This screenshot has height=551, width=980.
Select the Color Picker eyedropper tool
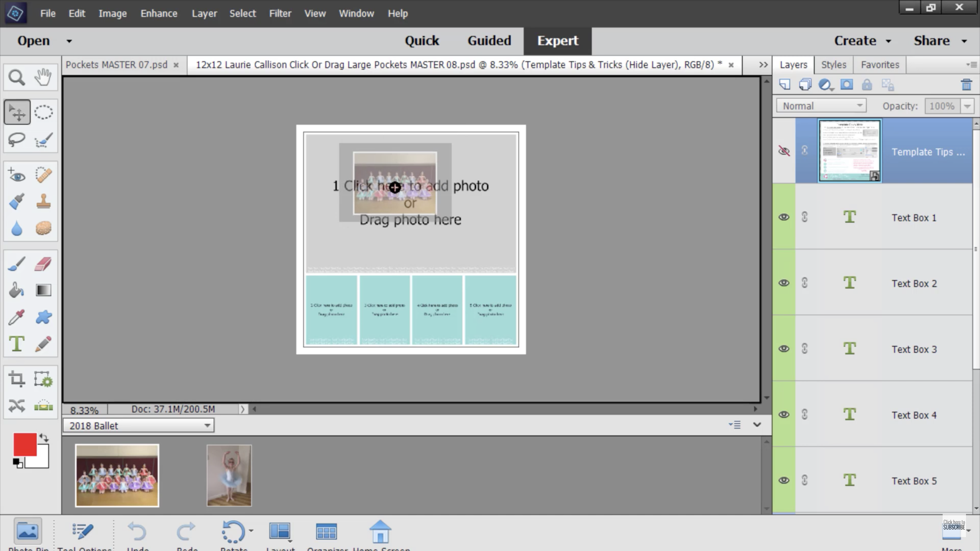[17, 317]
